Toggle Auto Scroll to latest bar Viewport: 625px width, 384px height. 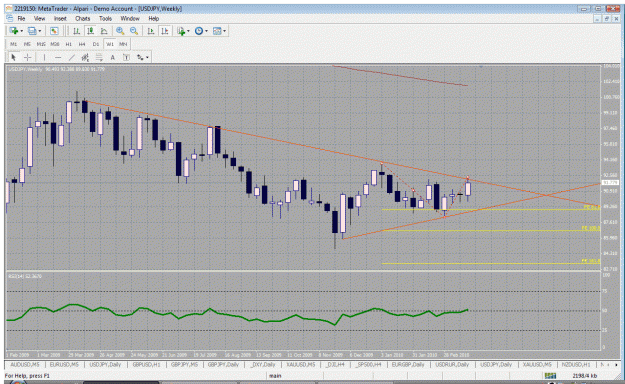pyautogui.click(x=151, y=31)
